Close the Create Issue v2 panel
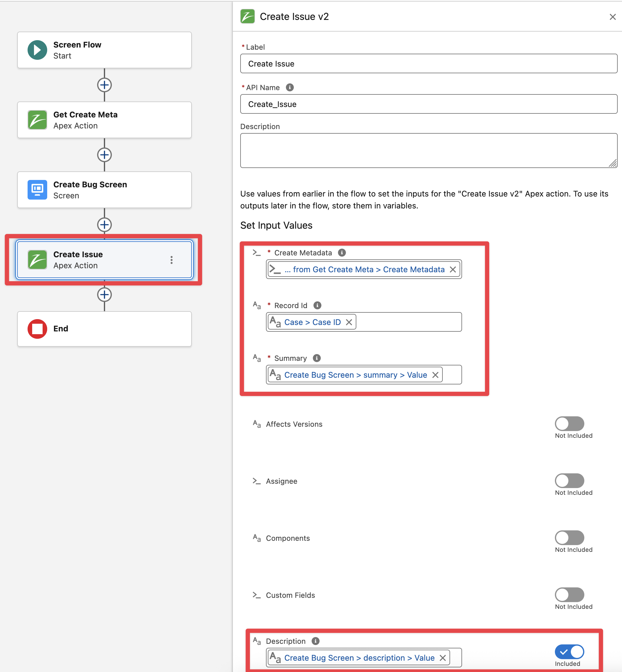The image size is (622, 672). coord(612,17)
